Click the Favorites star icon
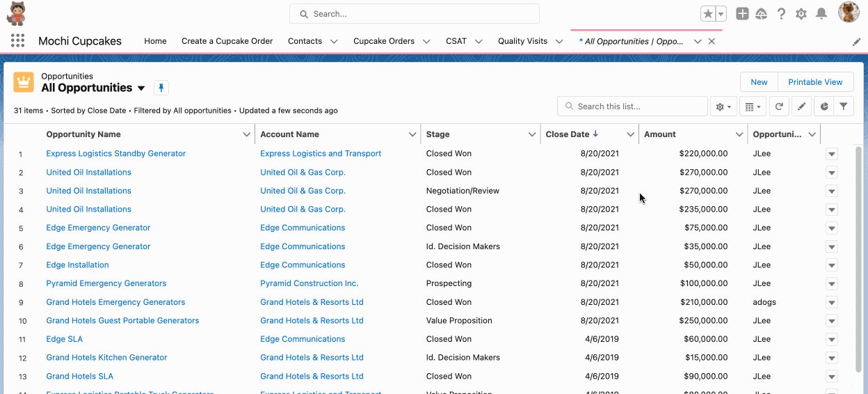 [707, 14]
